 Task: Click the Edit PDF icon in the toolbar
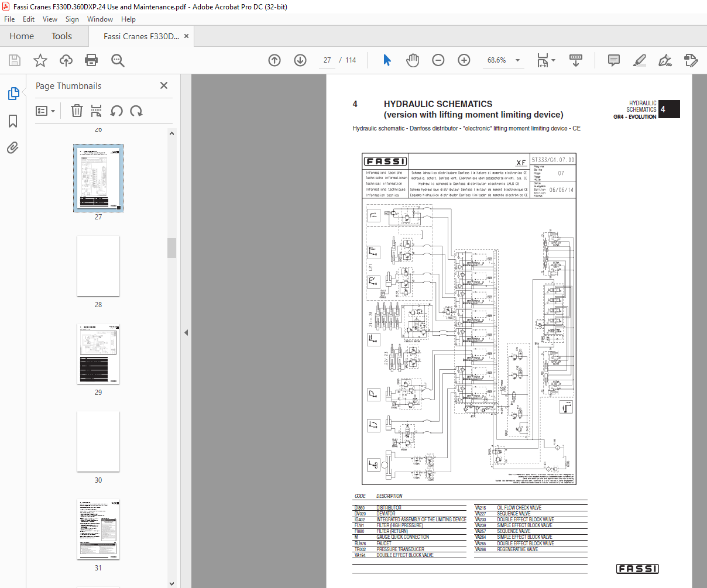tap(691, 60)
